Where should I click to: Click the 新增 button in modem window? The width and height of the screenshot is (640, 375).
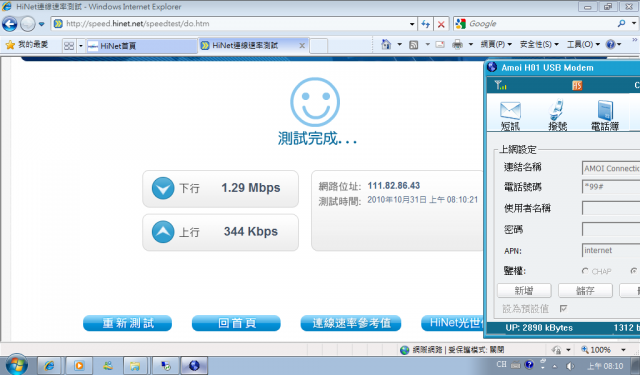point(524,291)
